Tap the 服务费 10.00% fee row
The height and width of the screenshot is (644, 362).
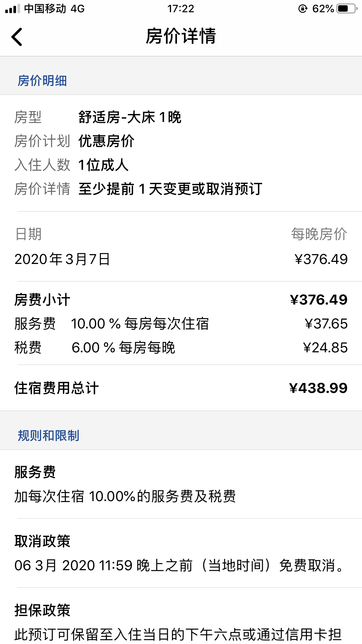coord(181,324)
